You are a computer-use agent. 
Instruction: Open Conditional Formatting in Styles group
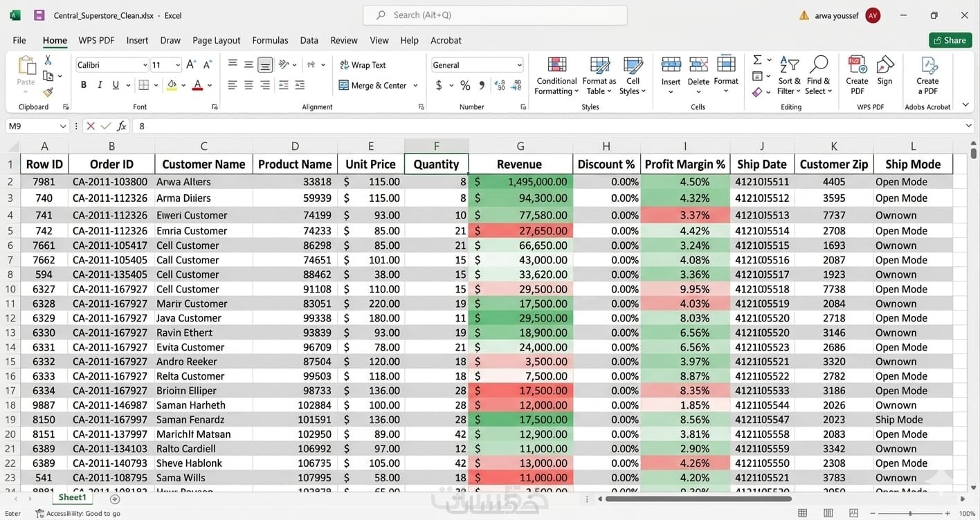point(556,76)
